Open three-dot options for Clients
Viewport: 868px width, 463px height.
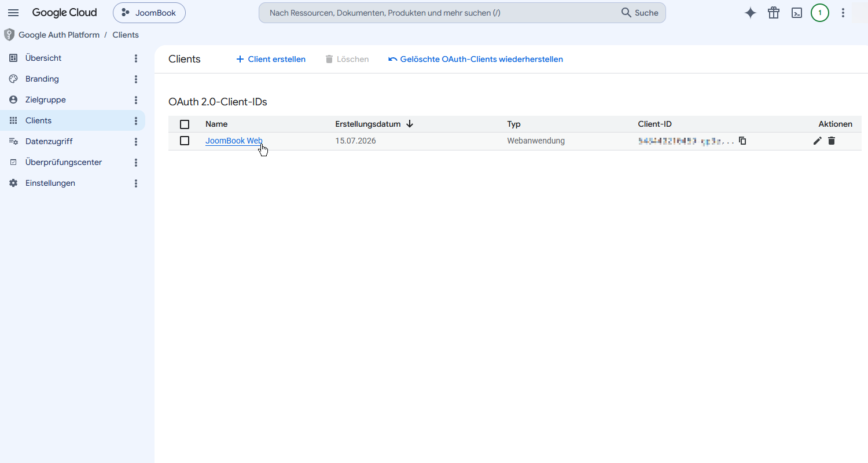[136, 120]
